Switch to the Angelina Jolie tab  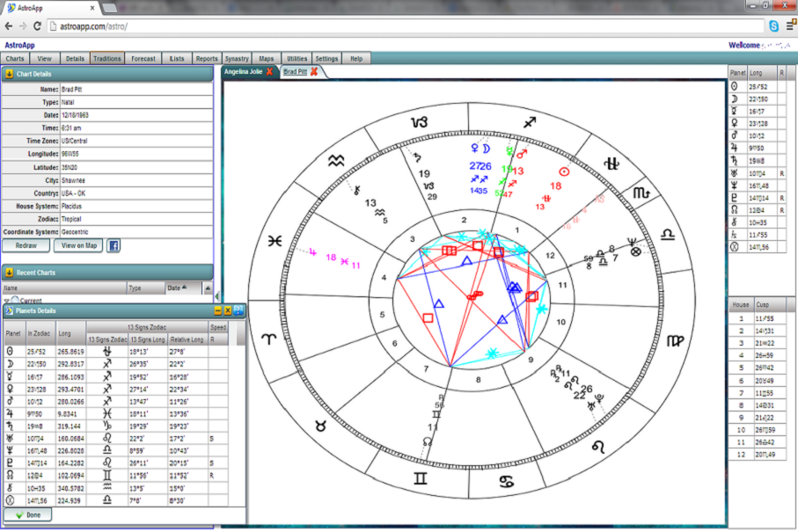[x=244, y=71]
